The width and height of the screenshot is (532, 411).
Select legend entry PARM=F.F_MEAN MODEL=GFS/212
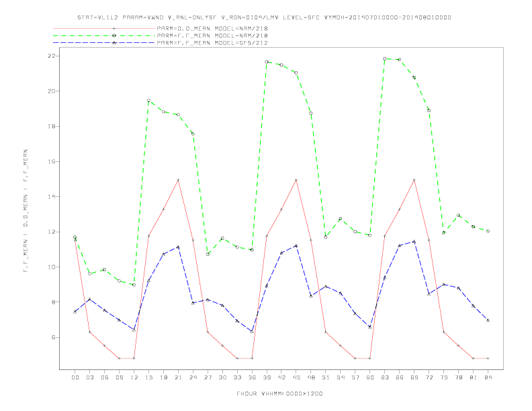212,43
